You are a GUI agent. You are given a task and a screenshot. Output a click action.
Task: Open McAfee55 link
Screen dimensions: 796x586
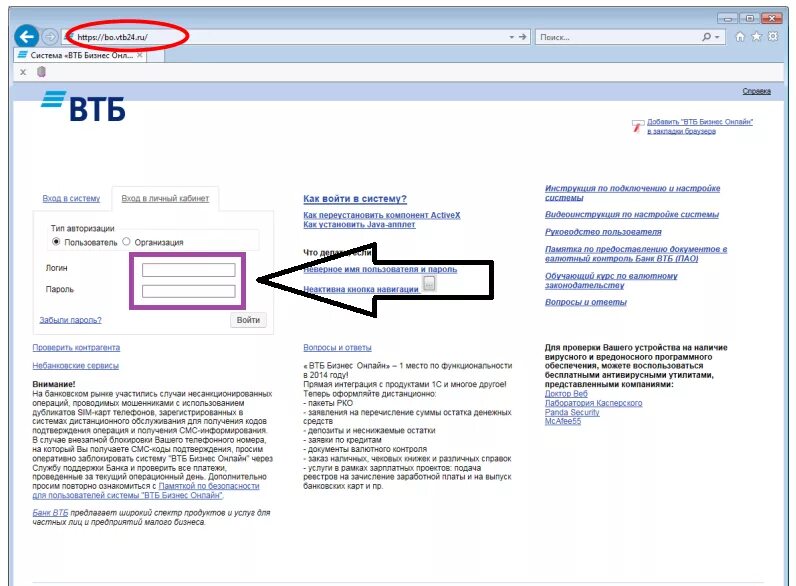click(x=562, y=421)
